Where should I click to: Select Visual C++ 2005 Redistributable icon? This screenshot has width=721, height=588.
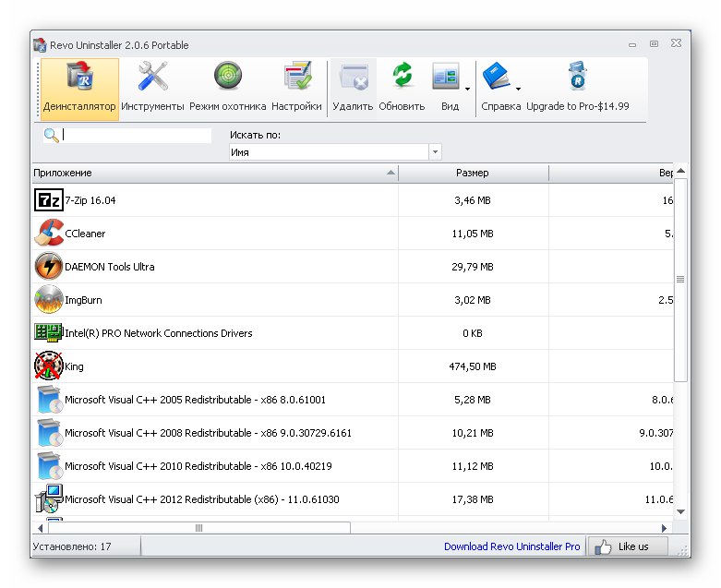click(49, 400)
